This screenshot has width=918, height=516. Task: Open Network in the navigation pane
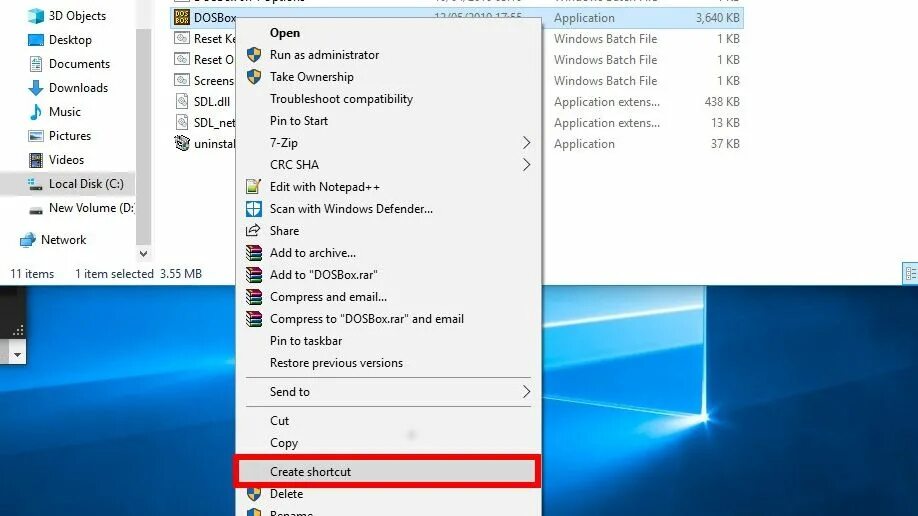(x=63, y=240)
